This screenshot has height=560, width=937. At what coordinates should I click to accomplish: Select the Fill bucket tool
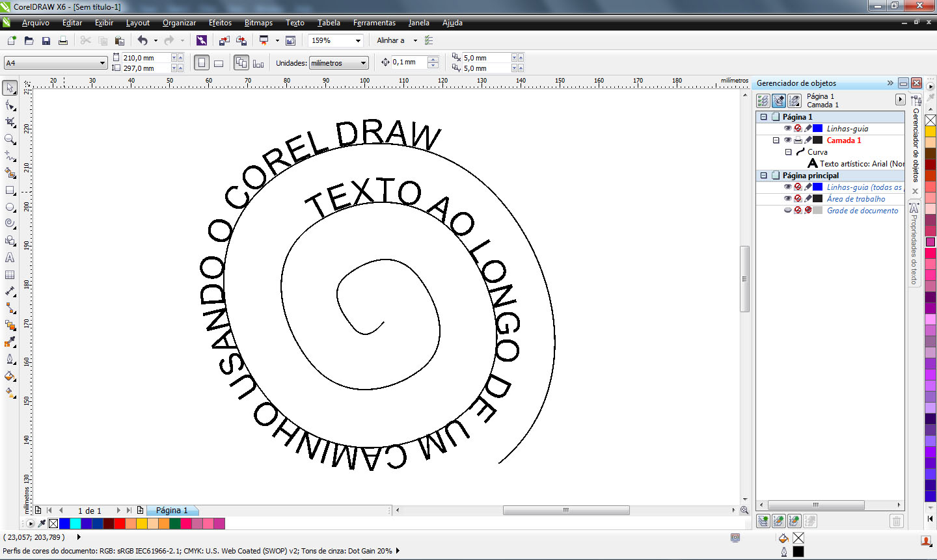(10, 376)
